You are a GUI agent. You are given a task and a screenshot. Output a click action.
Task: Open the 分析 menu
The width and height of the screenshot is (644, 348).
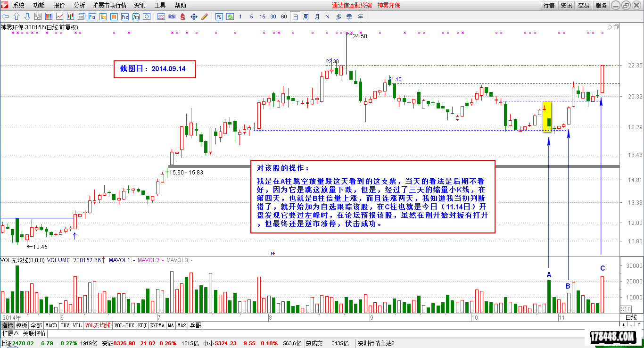pyautogui.click(x=80, y=5)
